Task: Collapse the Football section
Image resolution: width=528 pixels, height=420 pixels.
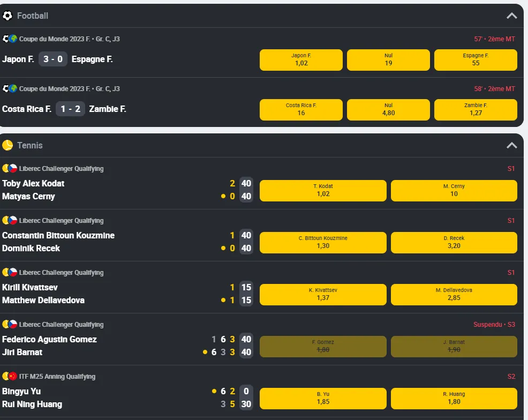Action: [x=512, y=16]
